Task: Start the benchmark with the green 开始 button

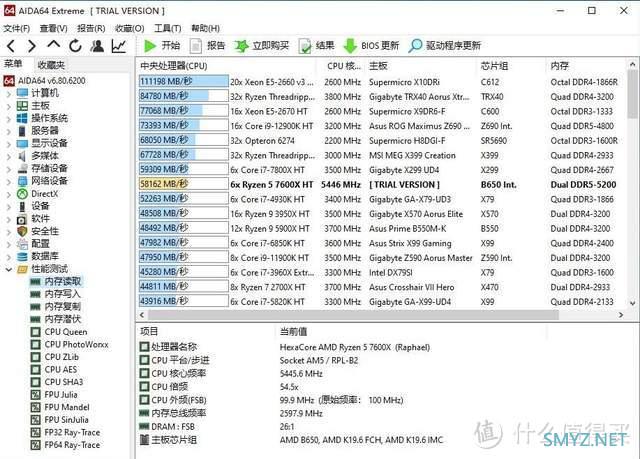Action: click(x=162, y=46)
